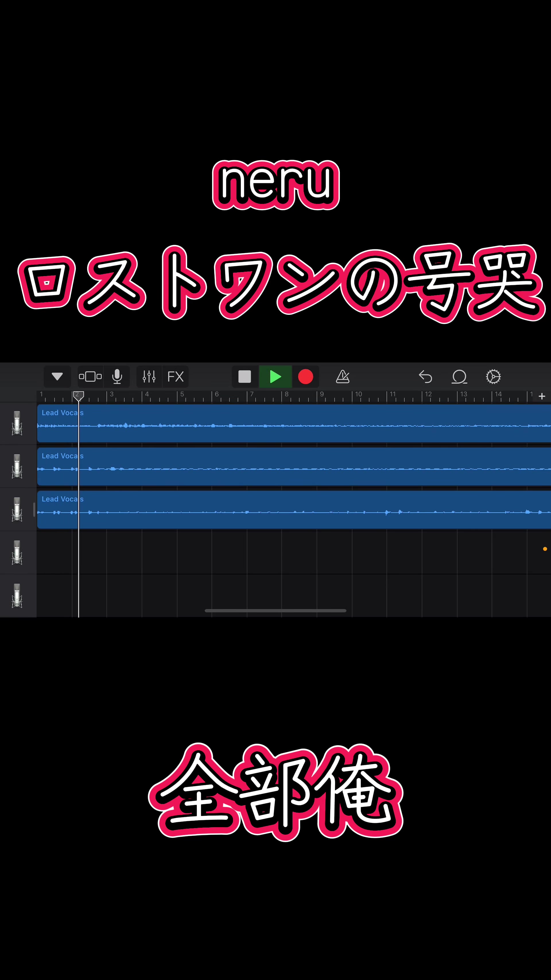Jump to bar 4 on the ruler

point(147,394)
